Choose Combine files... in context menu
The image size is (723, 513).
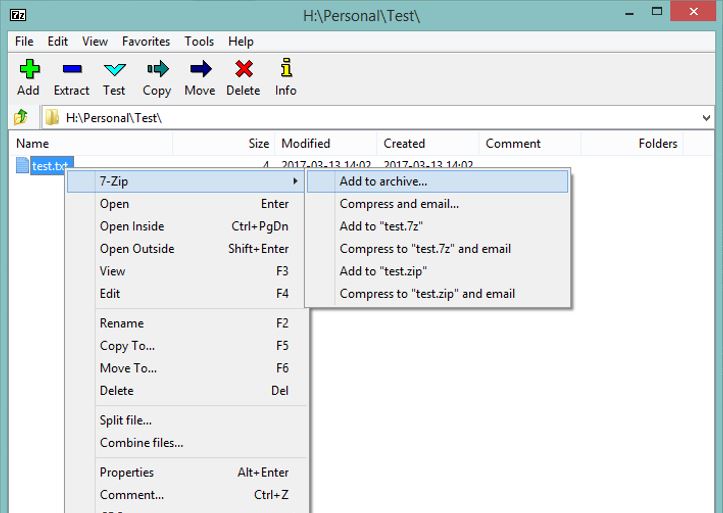pyautogui.click(x=187, y=443)
